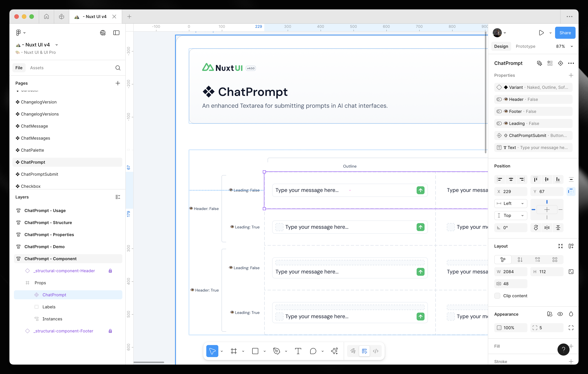
Task: Toggle the Header boolean property
Action: tap(499, 99)
